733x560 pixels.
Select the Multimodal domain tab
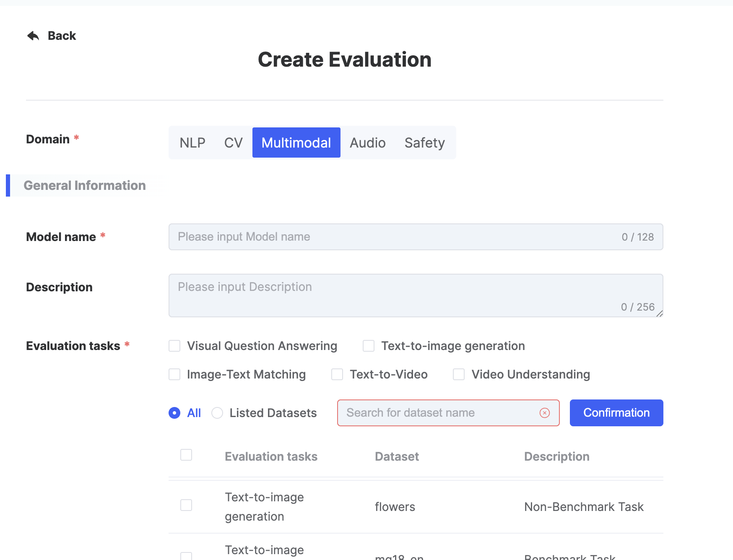pyautogui.click(x=296, y=143)
